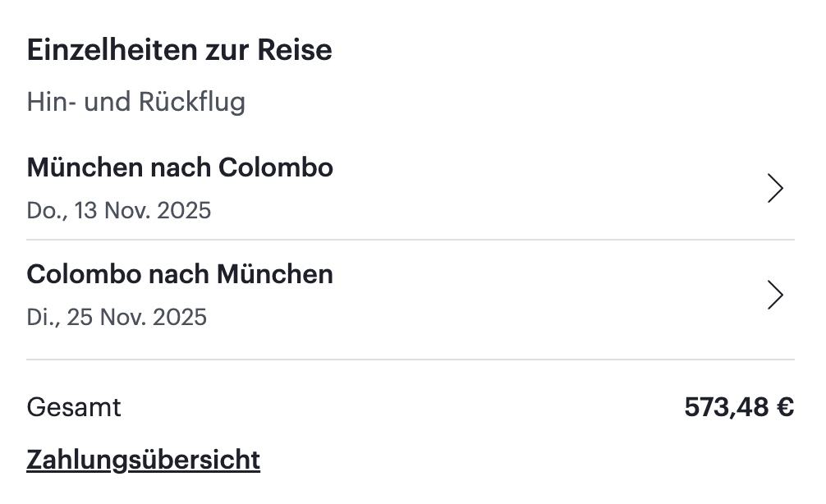Click München in the return flight title
826x504 pixels.
tap(275, 273)
